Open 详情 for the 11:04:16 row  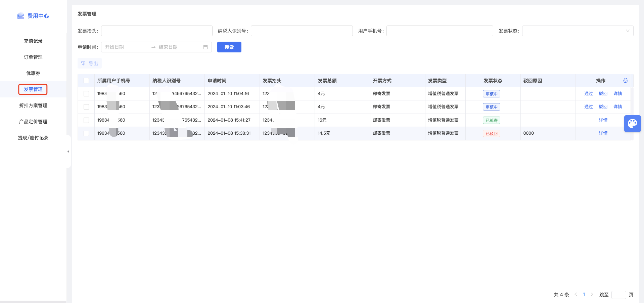(618, 94)
